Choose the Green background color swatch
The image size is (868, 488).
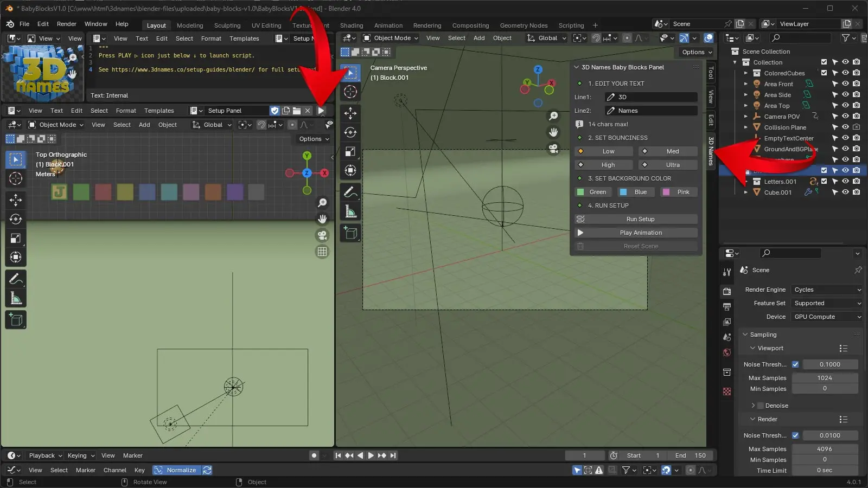tap(592, 192)
